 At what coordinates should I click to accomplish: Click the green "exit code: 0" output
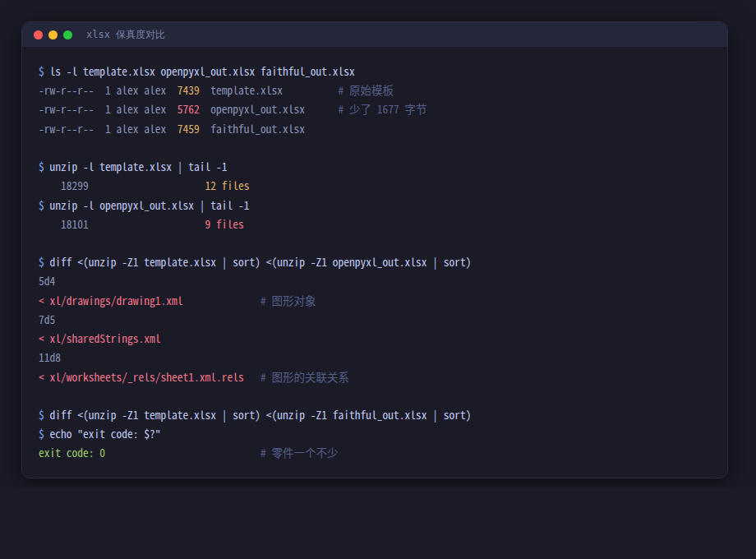(x=71, y=454)
